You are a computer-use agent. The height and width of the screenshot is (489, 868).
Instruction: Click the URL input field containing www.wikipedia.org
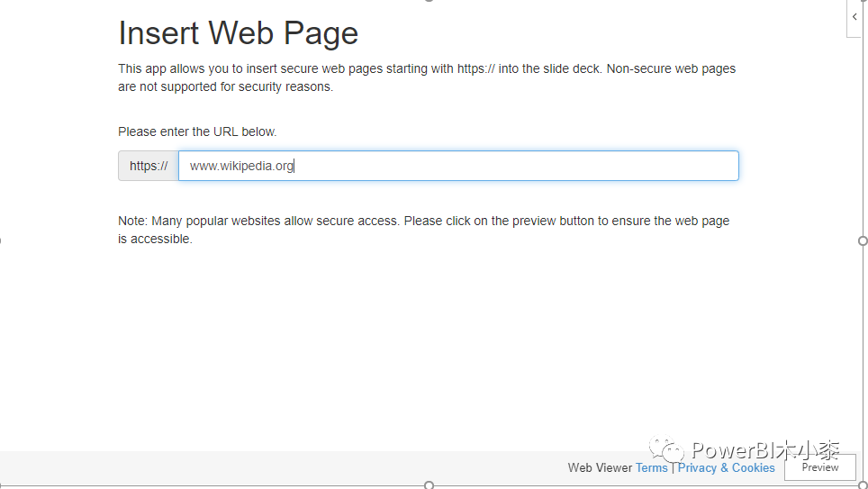click(458, 166)
